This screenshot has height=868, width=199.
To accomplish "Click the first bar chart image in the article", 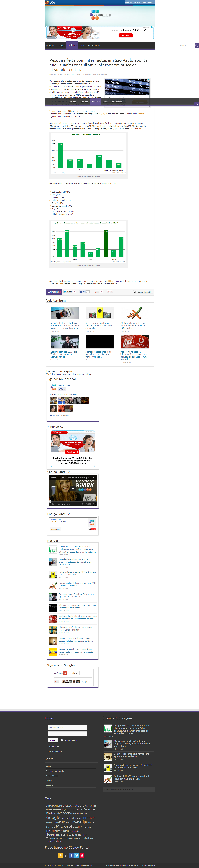I will pyautogui.click(x=88, y=154).
